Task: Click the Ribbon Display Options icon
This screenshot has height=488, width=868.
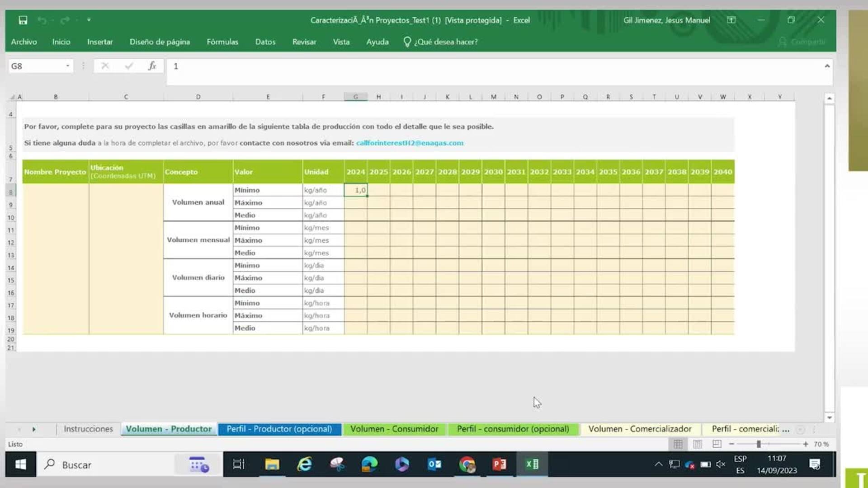Action: point(731,20)
